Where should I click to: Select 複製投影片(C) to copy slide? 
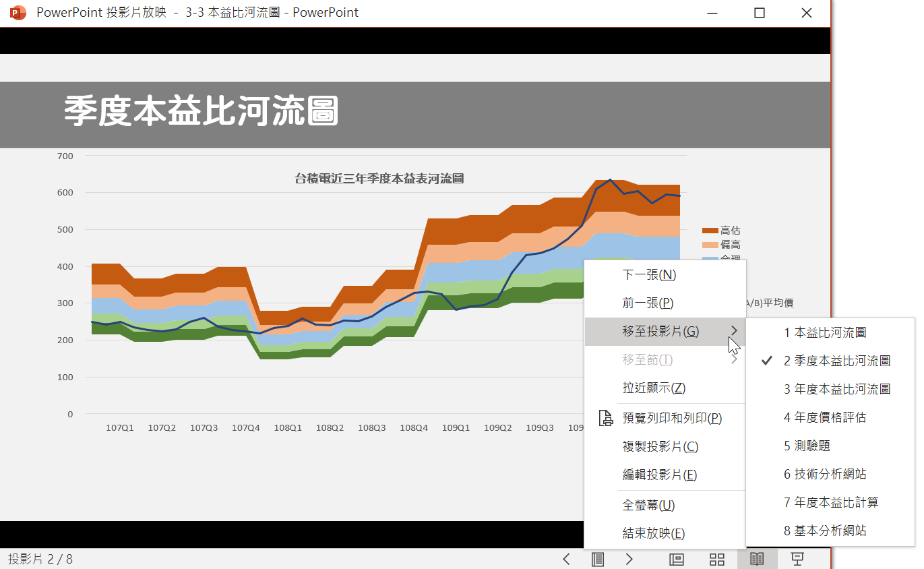[665, 446]
